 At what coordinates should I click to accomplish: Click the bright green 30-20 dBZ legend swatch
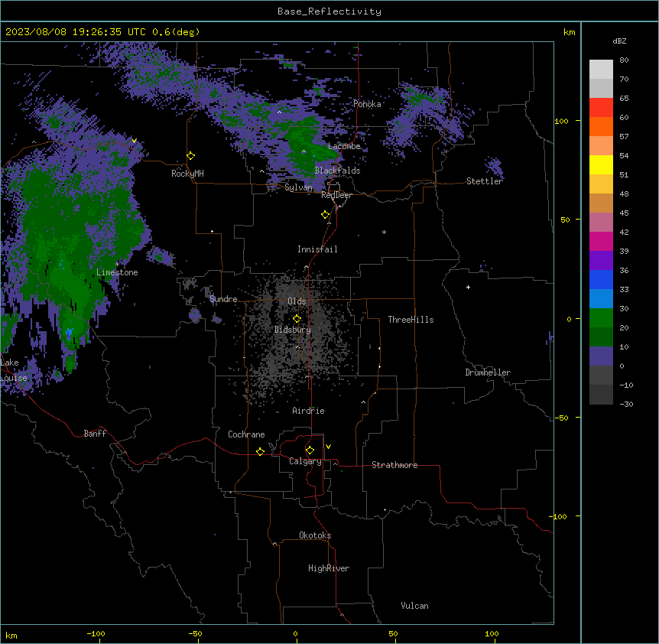click(601, 318)
